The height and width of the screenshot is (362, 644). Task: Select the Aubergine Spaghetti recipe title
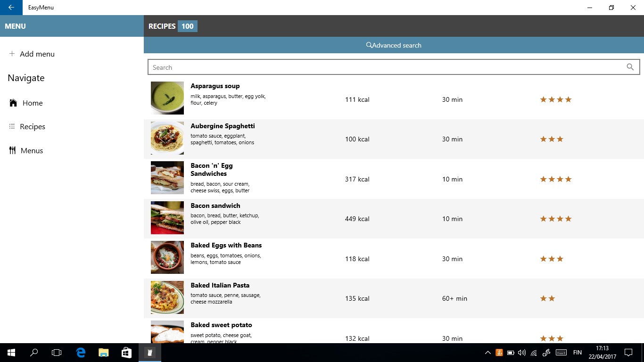[223, 126]
